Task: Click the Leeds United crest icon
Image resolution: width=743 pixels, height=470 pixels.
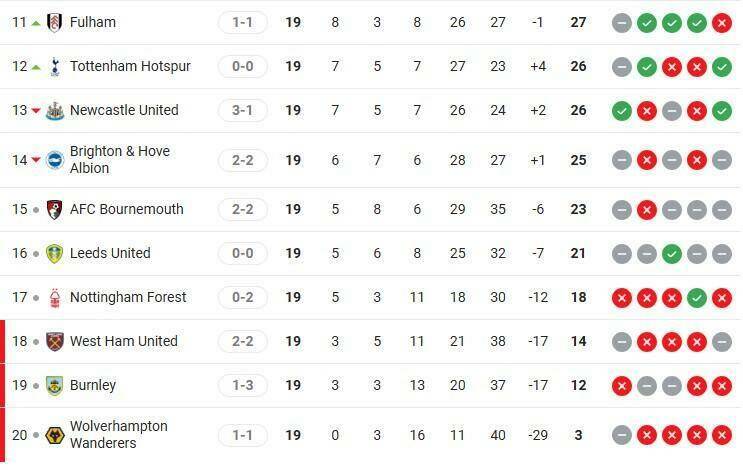Action: click(x=54, y=253)
